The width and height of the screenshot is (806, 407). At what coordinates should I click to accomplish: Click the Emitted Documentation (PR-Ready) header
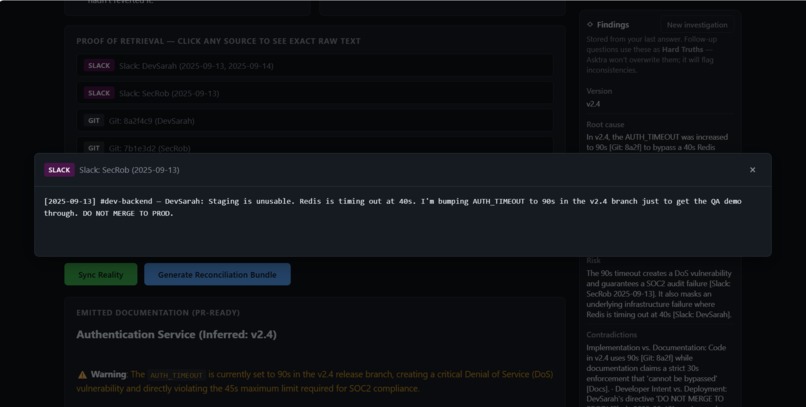pyautogui.click(x=158, y=312)
